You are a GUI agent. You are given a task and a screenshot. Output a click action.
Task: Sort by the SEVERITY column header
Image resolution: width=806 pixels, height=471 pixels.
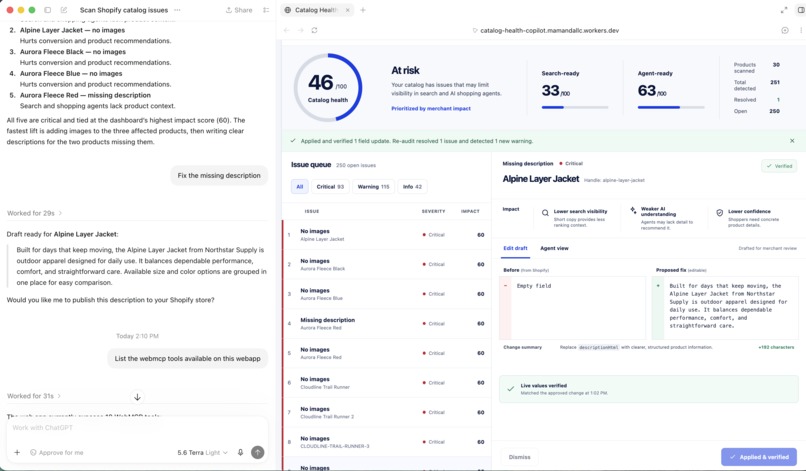point(433,211)
